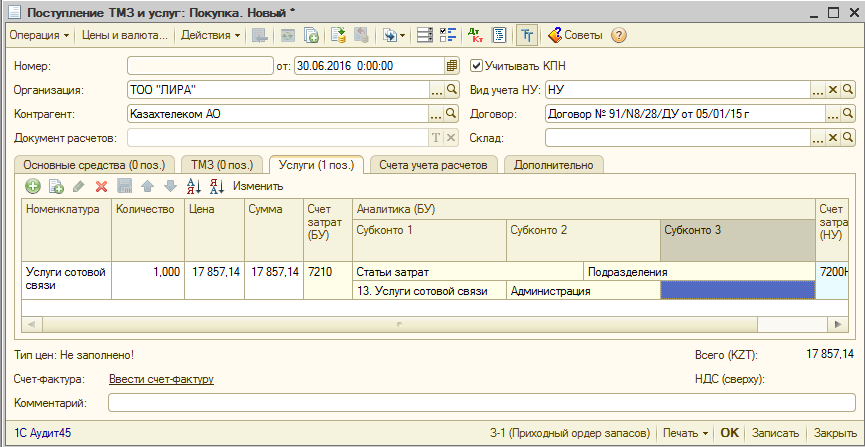Screen dimensions: 865x447
Task: Uncheck the Учитывать КПН checkbox
Action: point(476,66)
